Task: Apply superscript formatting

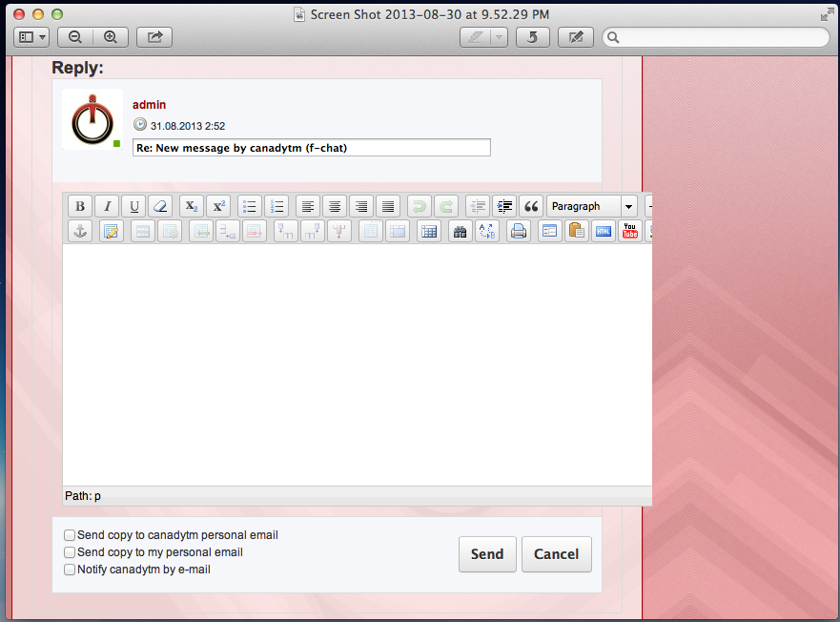Action: click(x=218, y=206)
